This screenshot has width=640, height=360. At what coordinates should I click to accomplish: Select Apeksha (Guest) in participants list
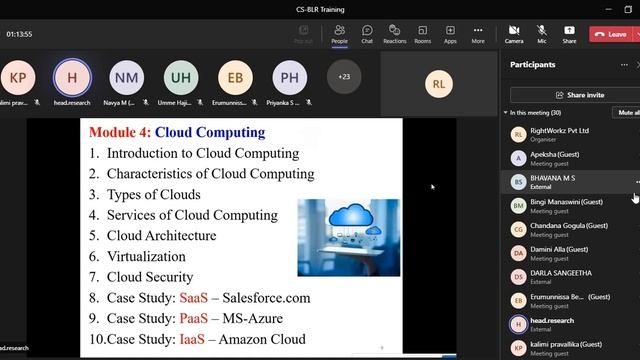pos(571,158)
